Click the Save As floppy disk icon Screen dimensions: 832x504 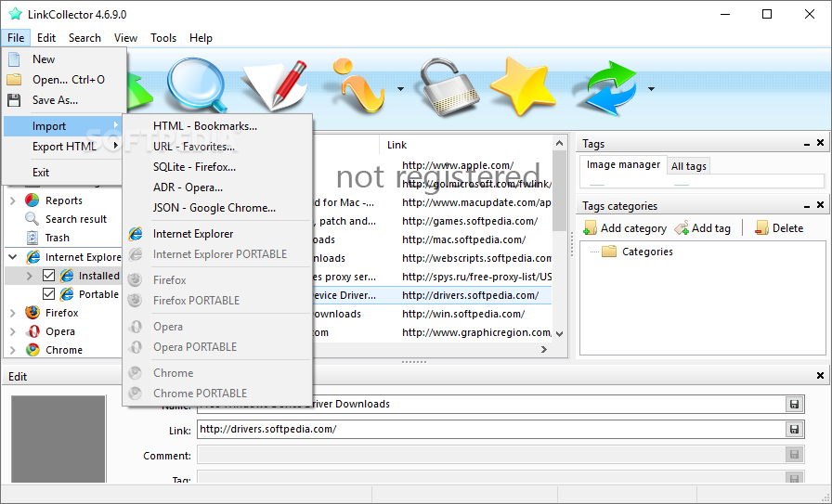(x=14, y=99)
